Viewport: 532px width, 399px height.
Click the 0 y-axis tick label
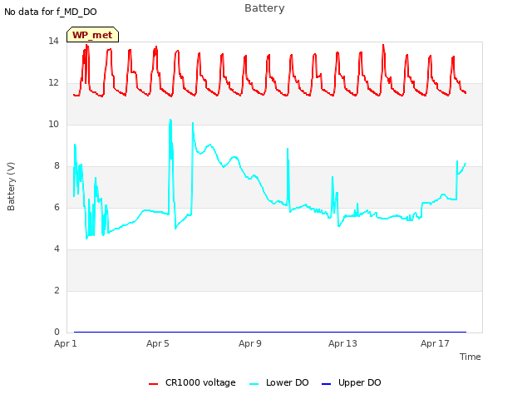[57, 332]
